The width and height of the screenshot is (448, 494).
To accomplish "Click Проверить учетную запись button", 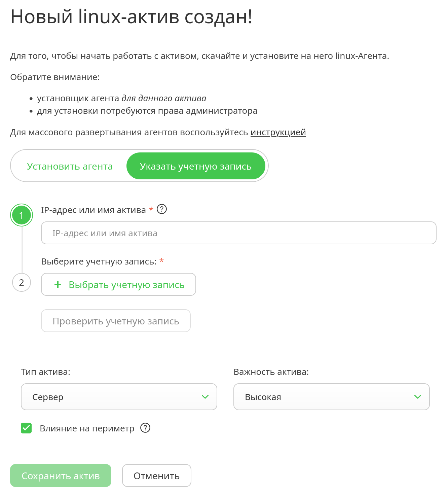I will (116, 321).
